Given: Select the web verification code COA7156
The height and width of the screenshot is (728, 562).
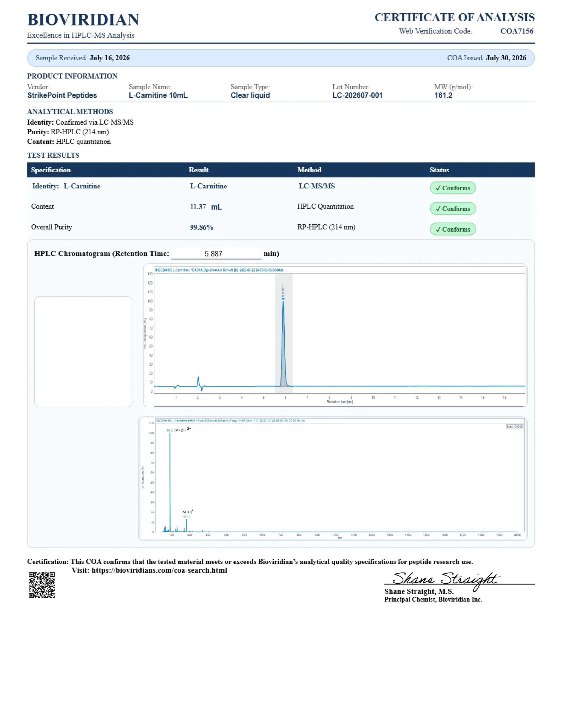Looking at the screenshot, I should (517, 31).
